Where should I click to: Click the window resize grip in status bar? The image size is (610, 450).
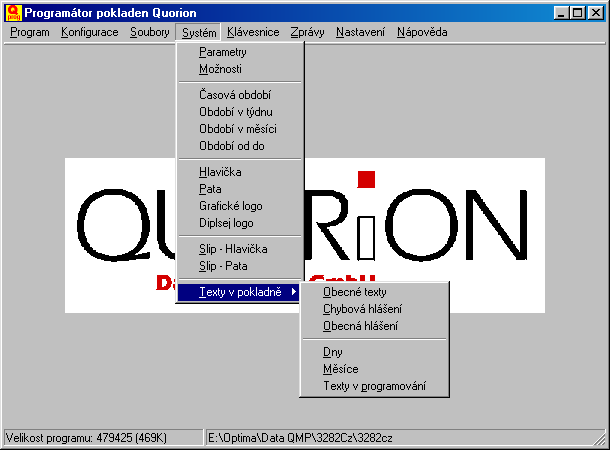[x=599, y=439]
